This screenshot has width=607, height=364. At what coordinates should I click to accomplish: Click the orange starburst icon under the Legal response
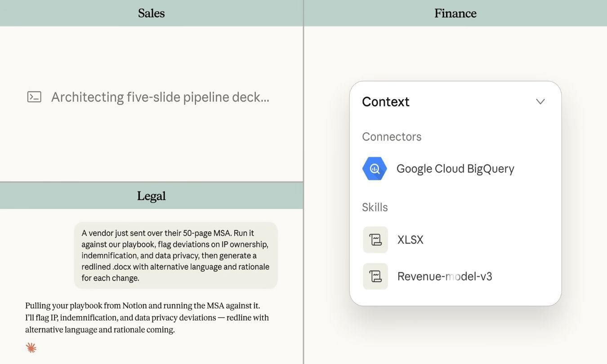31,347
